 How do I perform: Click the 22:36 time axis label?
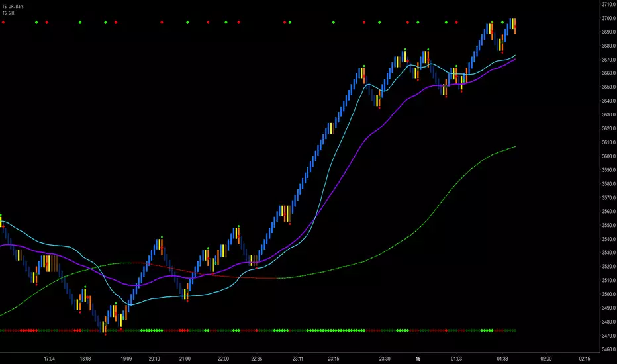click(257, 359)
